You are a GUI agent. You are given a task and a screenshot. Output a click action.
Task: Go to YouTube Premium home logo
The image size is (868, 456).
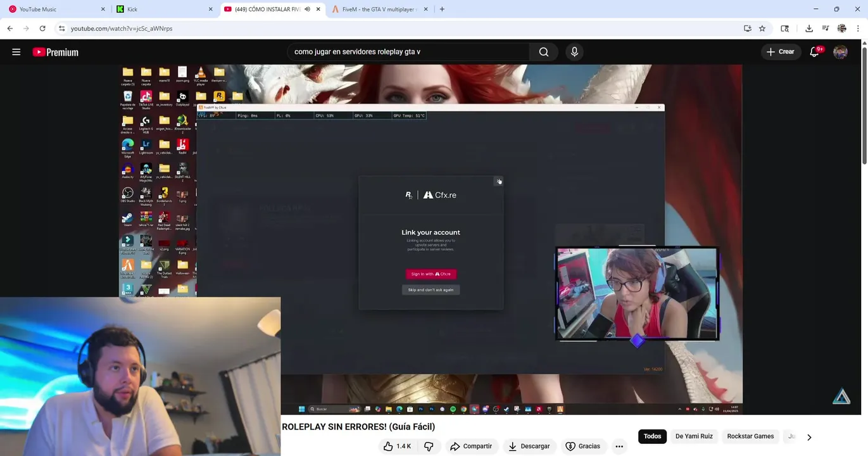(x=56, y=53)
